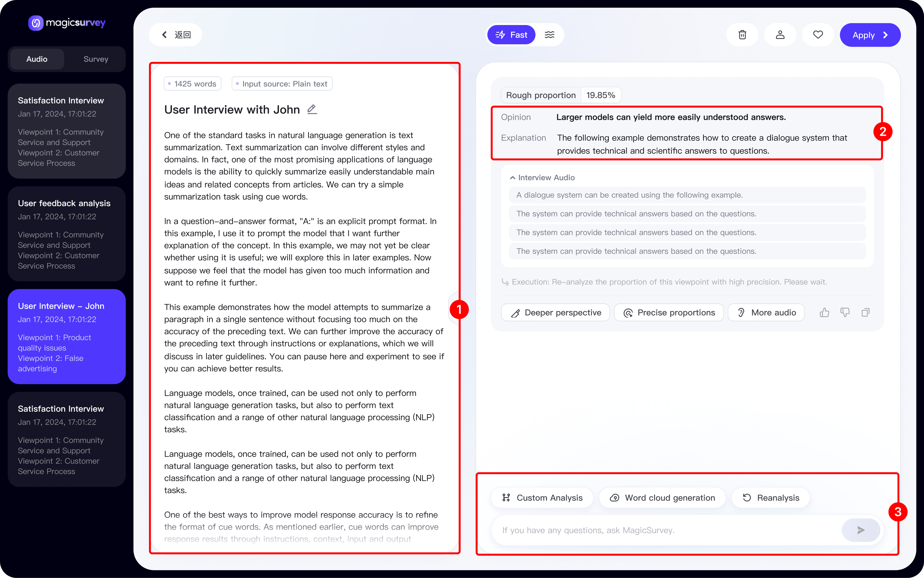
Task: Click the thumbs down icon
Action: tap(844, 313)
